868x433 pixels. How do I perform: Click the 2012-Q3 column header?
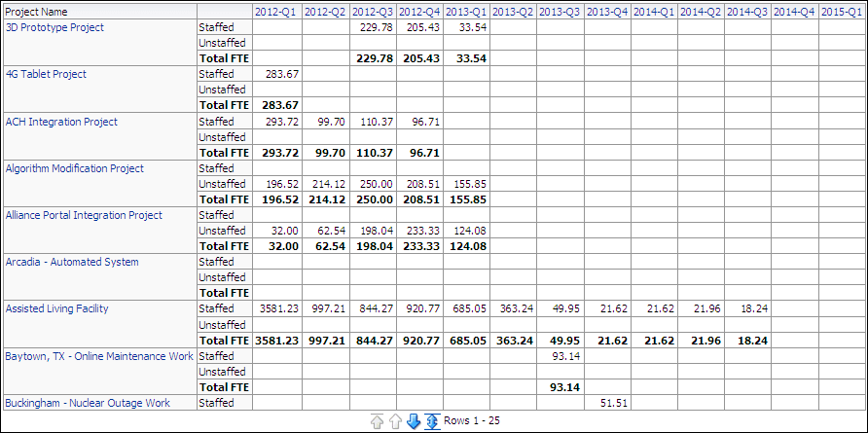[x=372, y=11]
